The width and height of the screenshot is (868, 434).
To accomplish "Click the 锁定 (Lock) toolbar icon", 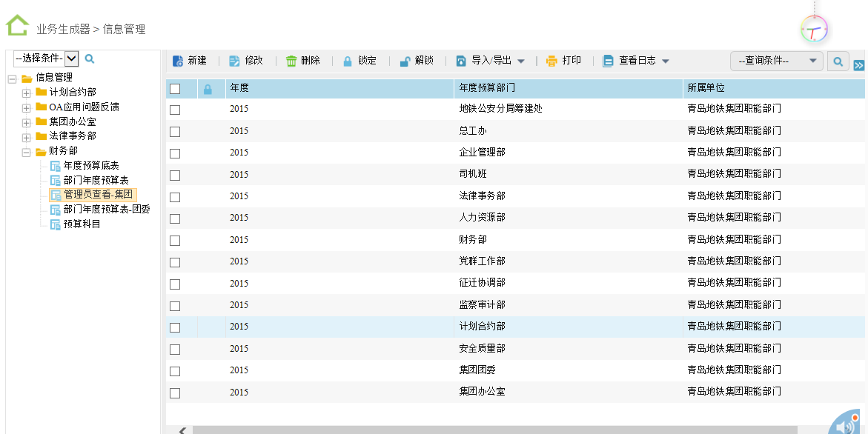I will 348,61.
